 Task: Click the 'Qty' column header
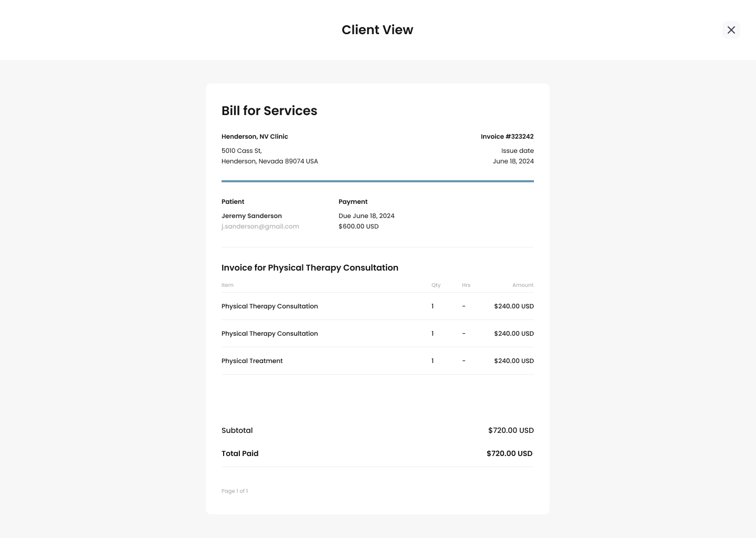pyautogui.click(x=436, y=285)
